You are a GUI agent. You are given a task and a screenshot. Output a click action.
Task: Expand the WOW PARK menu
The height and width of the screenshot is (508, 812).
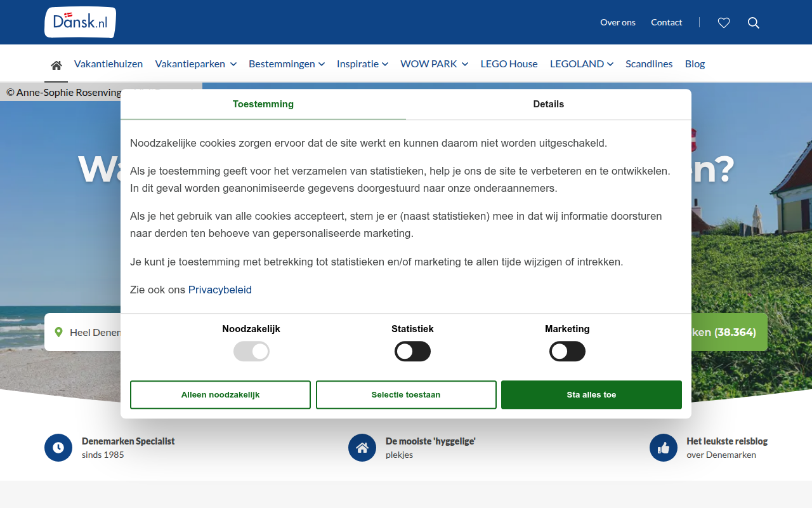[x=434, y=63]
